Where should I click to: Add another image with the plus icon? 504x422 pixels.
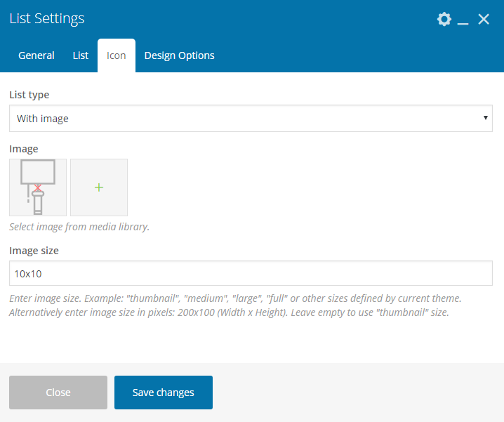[99, 187]
